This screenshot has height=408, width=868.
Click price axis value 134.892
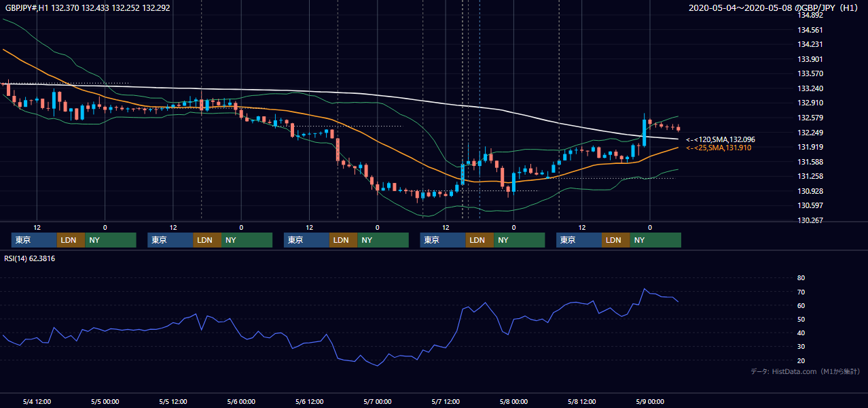click(810, 15)
